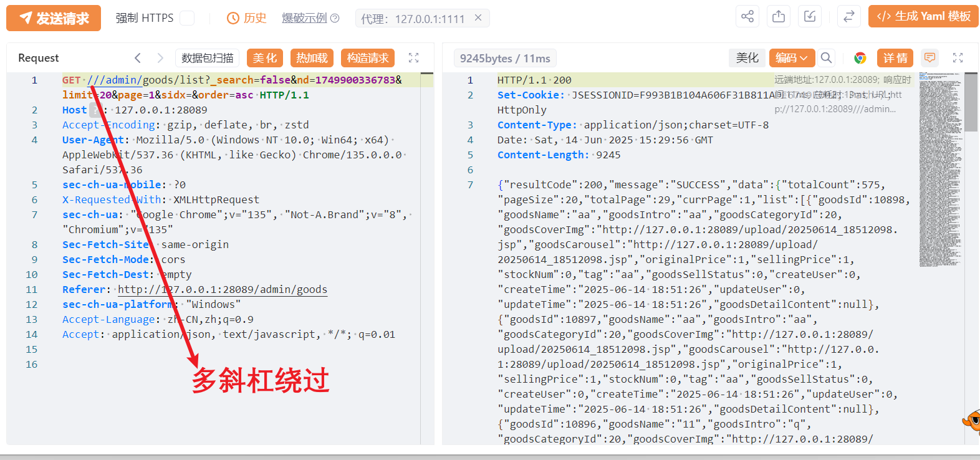This screenshot has height=460, width=980.
Task: Toggle 美化 beautify for the response
Action: point(747,58)
